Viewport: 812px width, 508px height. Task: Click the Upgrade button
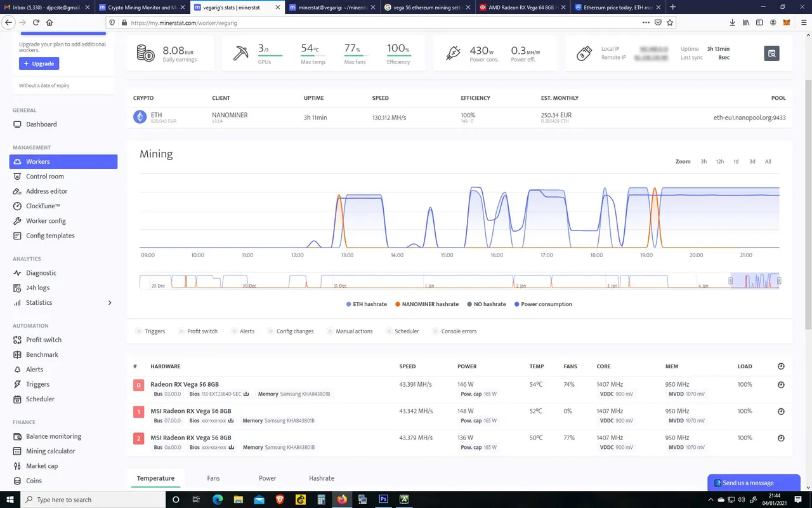[39, 63]
